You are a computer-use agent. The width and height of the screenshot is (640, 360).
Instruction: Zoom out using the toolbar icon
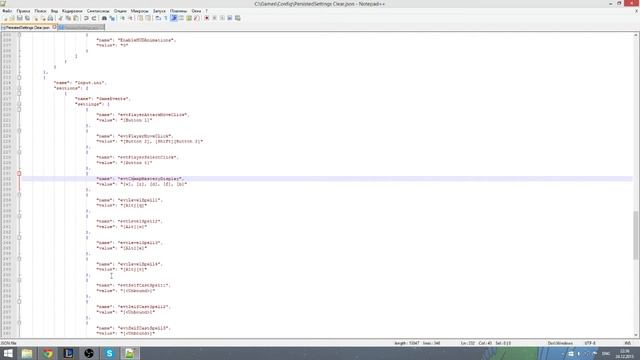click(x=131, y=18)
